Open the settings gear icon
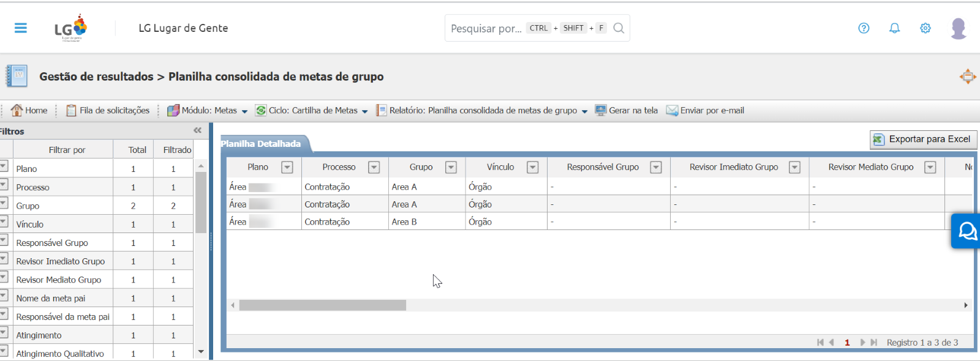This screenshot has width=980, height=361. pyautogui.click(x=925, y=28)
